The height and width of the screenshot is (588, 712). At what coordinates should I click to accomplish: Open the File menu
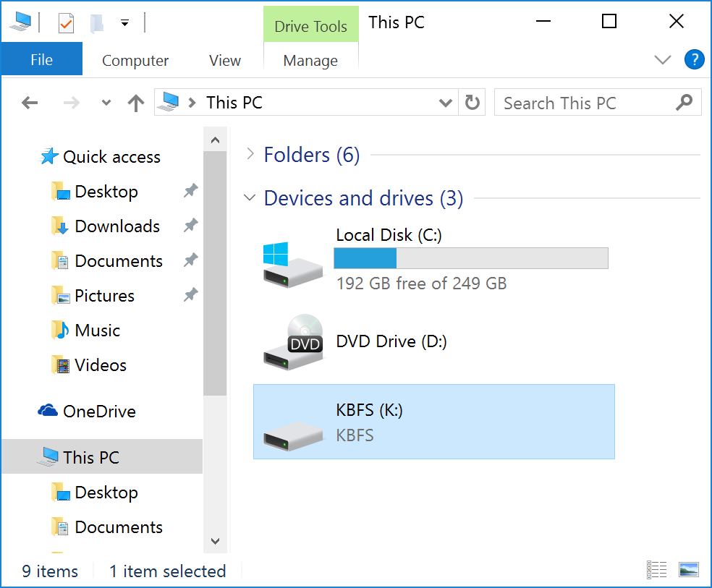tap(41, 60)
